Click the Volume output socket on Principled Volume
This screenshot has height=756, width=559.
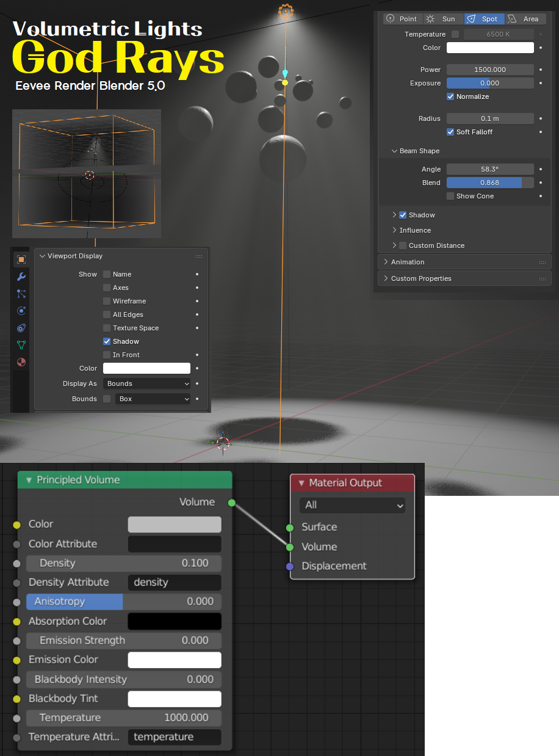[x=231, y=503]
